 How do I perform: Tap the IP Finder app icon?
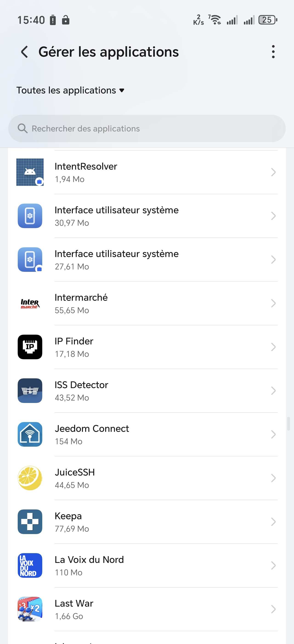coord(30,347)
